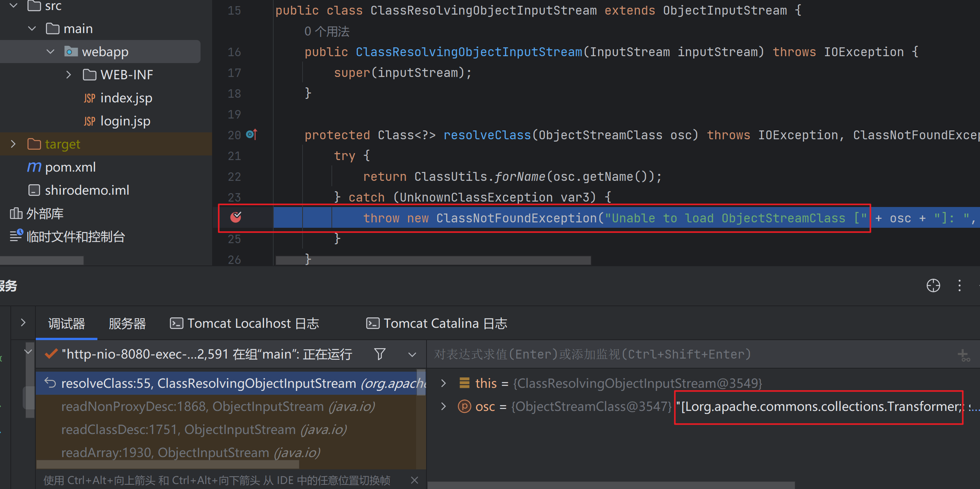This screenshot has width=980, height=489.
Task: Close the Ctrl+Alt frame-switch hint
Action: [415, 480]
